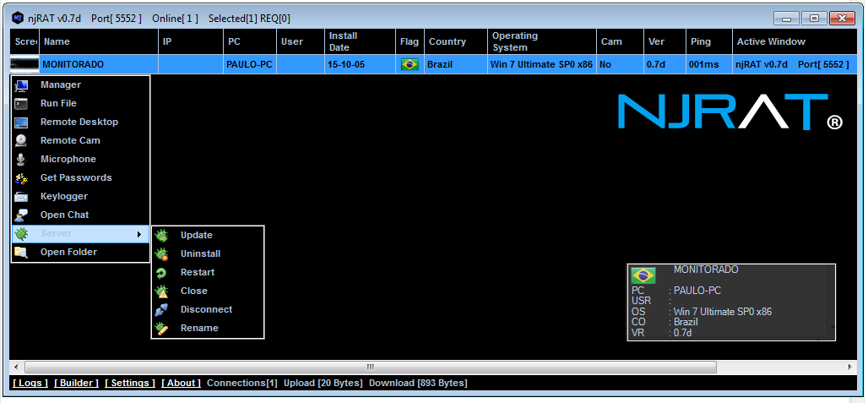Sort by the Active Window column header
The height and width of the screenshot is (403, 868).
click(795, 42)
